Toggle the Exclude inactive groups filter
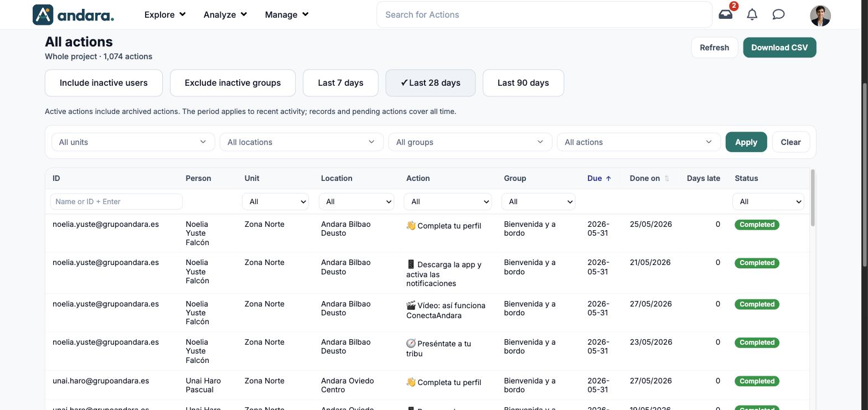The height and width of the screenshot is (410, 868). tap(232, 83)
